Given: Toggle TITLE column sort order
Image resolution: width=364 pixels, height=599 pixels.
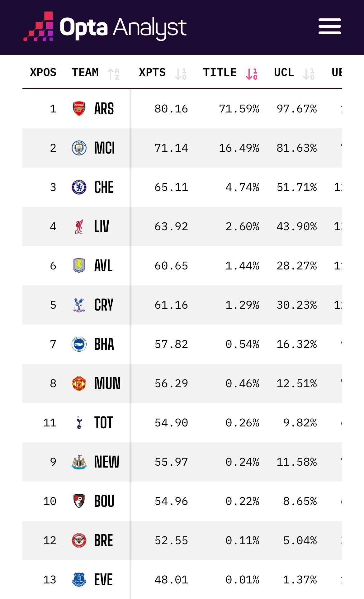Looking at the screenshot, I should point(252,74).
